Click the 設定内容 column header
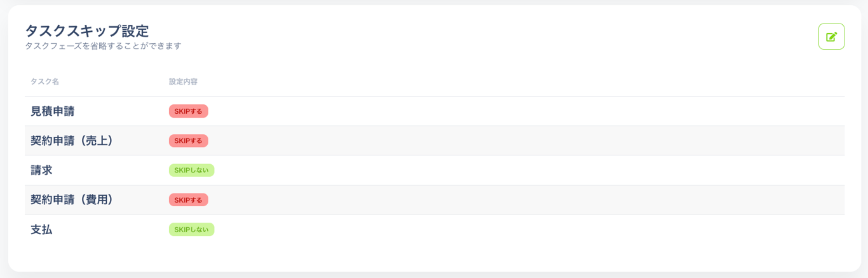868x278 pixels. pos(183,81)
